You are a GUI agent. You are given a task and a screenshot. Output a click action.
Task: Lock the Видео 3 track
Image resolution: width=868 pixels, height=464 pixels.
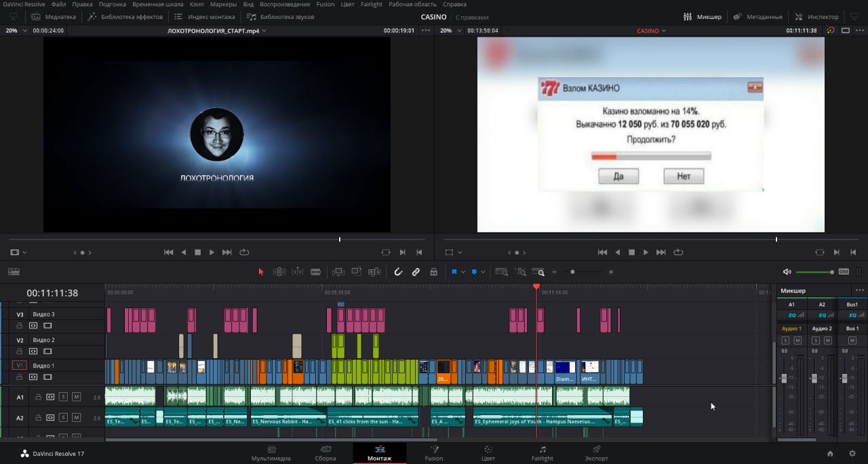(20, 326)
